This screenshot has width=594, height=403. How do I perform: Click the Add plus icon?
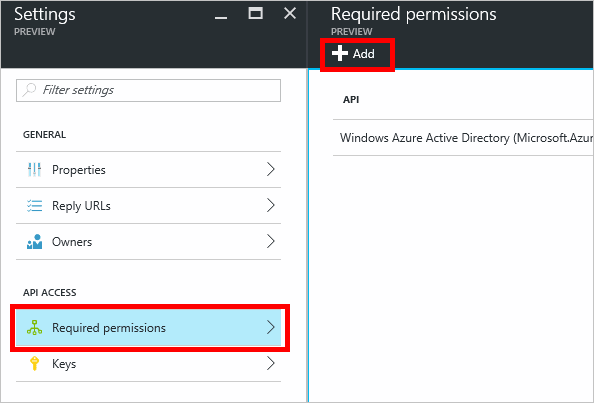tap(340, 53)
